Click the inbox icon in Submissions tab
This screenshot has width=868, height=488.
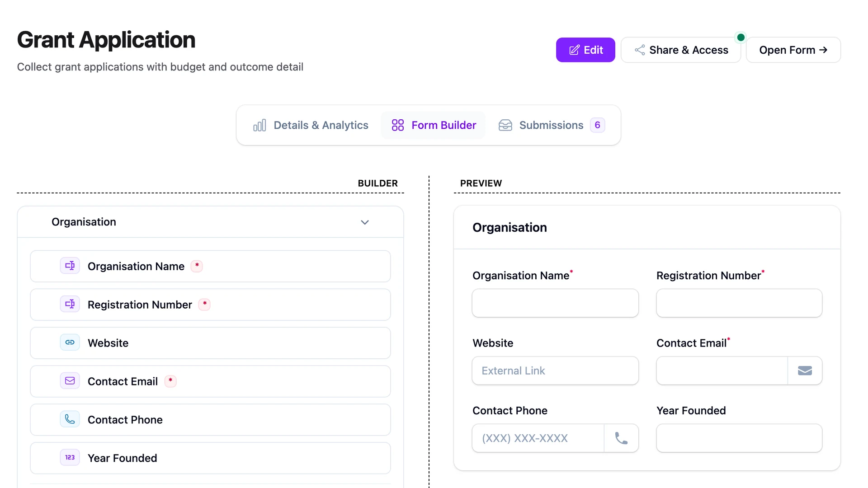tap(505, 125)
